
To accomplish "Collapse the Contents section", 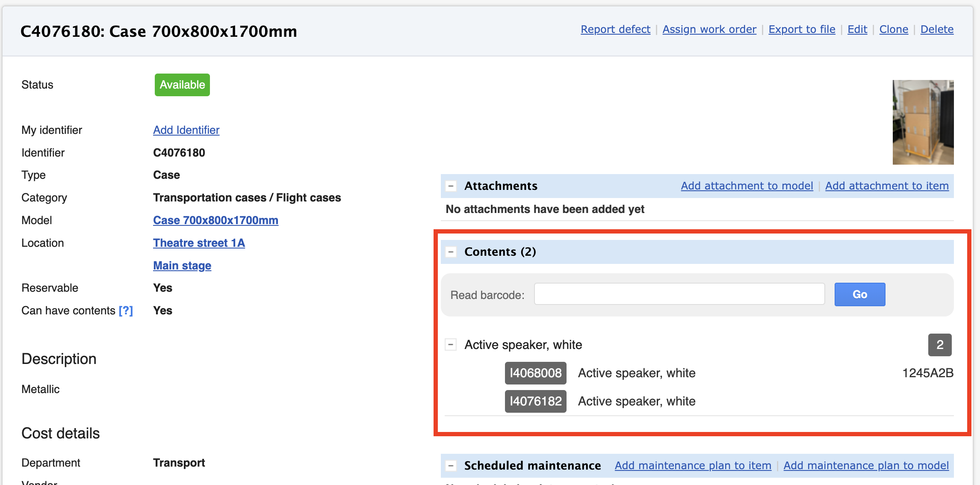I will click(450, 252).
